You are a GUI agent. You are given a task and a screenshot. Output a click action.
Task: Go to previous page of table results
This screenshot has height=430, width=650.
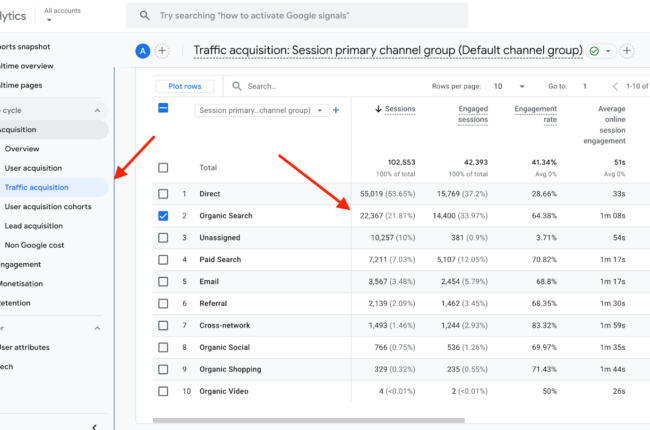pos(615,86)
